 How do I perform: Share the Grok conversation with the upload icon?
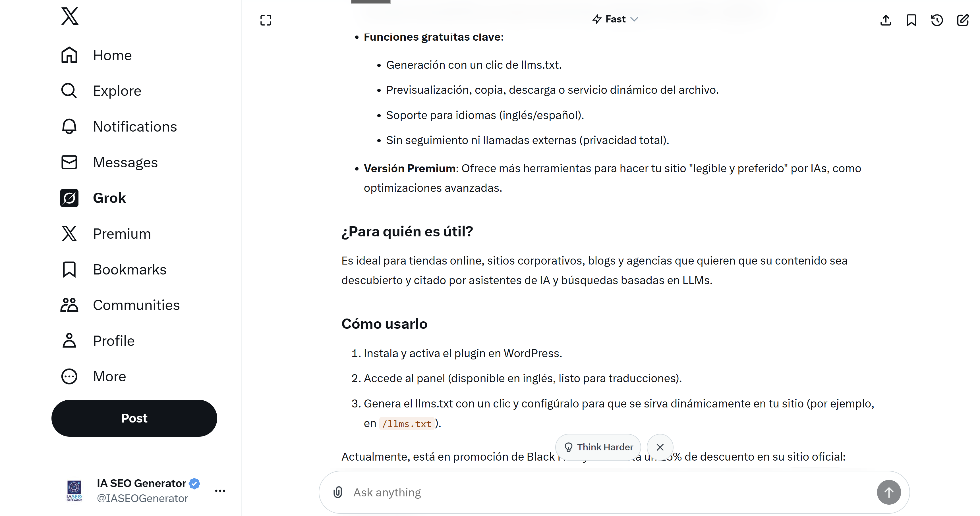(x=886, y=20)
